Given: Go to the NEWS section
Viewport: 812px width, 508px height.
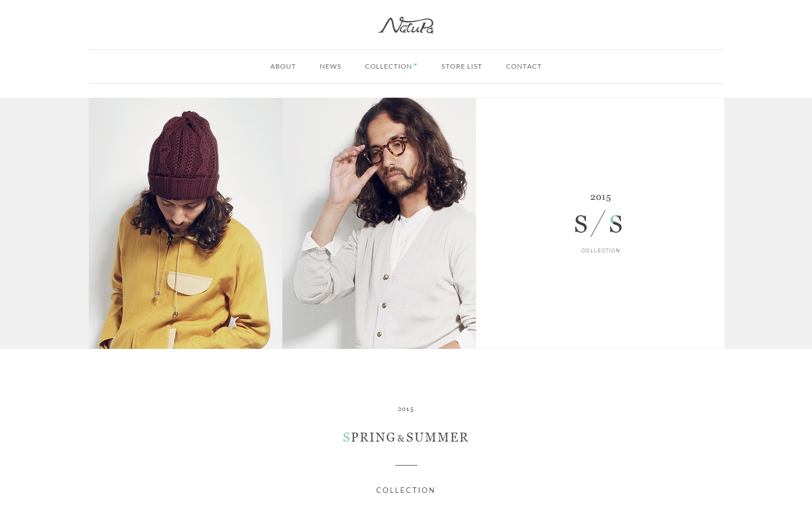Looking at the screenshot, I should click(330, 66).
